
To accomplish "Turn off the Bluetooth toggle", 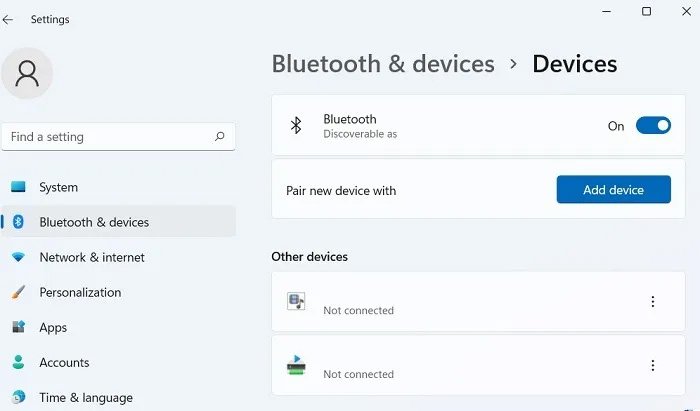I will 653,125.
